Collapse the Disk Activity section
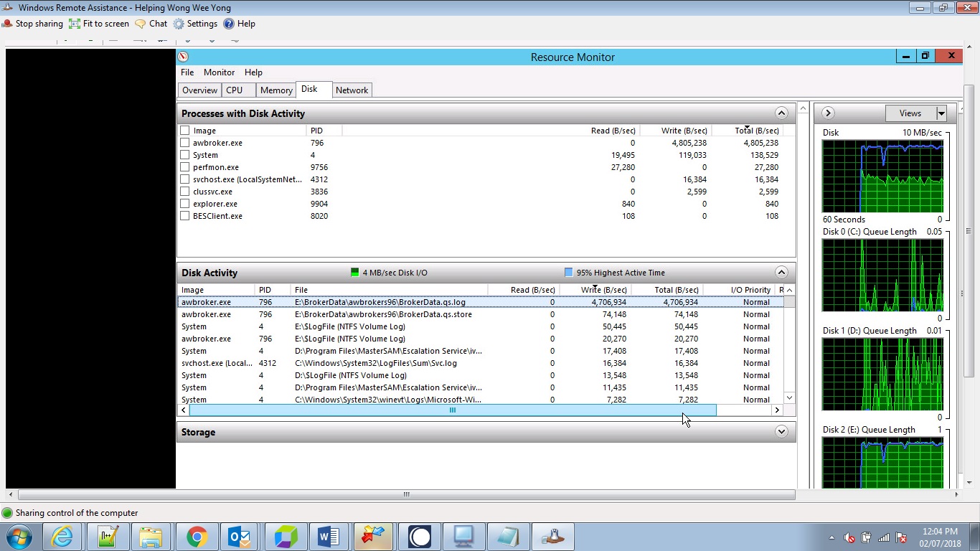Viewport: 980px width, 551px height. point(781,272)
